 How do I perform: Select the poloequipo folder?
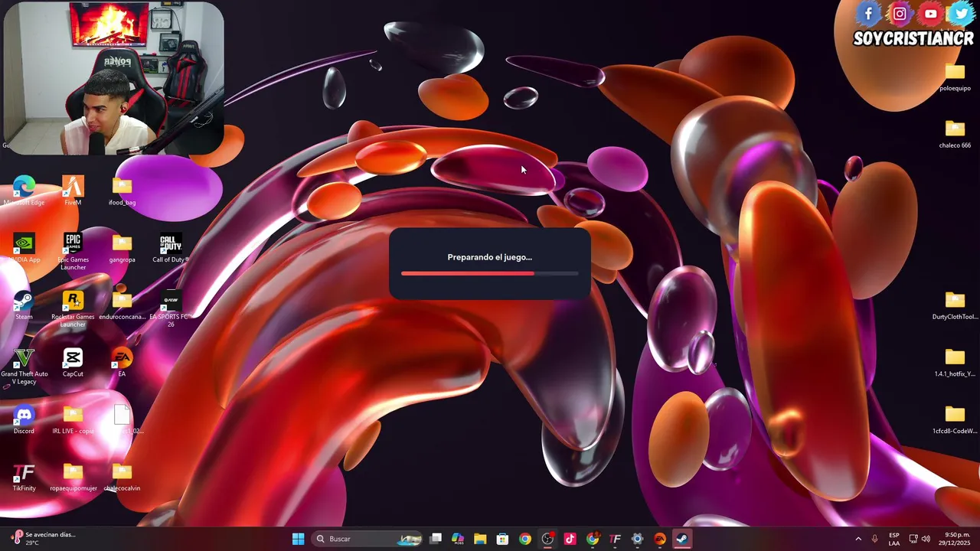click(x=955, y=77)
